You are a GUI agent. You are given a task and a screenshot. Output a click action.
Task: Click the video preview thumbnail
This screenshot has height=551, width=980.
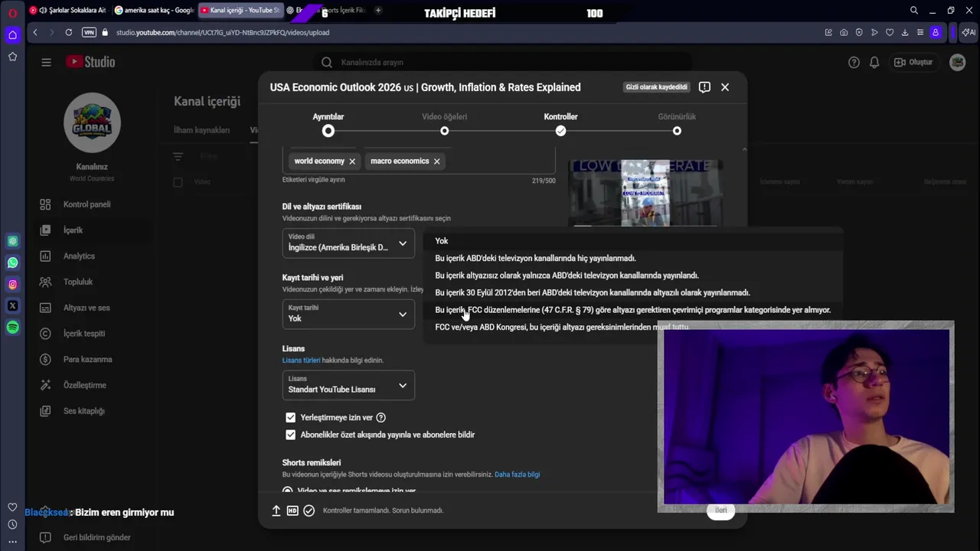[x=645, y=193]
